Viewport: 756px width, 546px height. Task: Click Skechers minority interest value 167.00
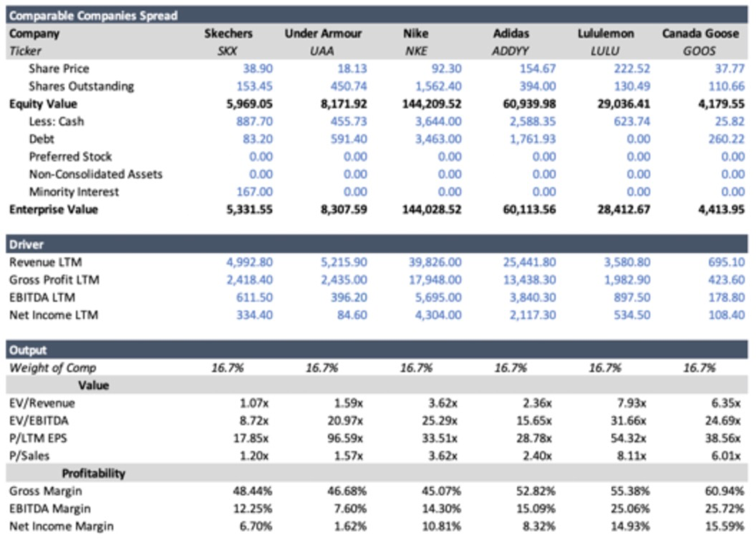254,191
